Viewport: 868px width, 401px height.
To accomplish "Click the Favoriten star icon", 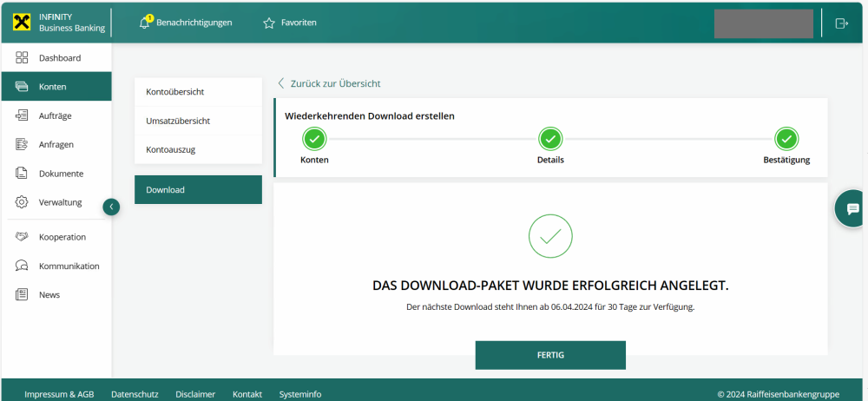I will (269, 23).
